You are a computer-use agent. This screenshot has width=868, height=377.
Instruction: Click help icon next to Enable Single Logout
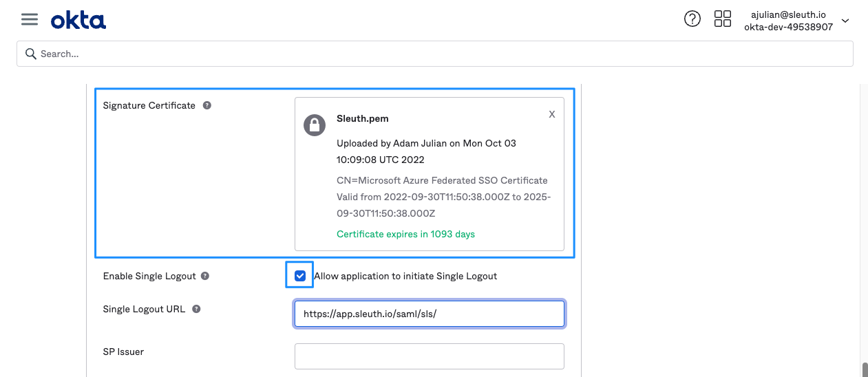click(205, 276)
